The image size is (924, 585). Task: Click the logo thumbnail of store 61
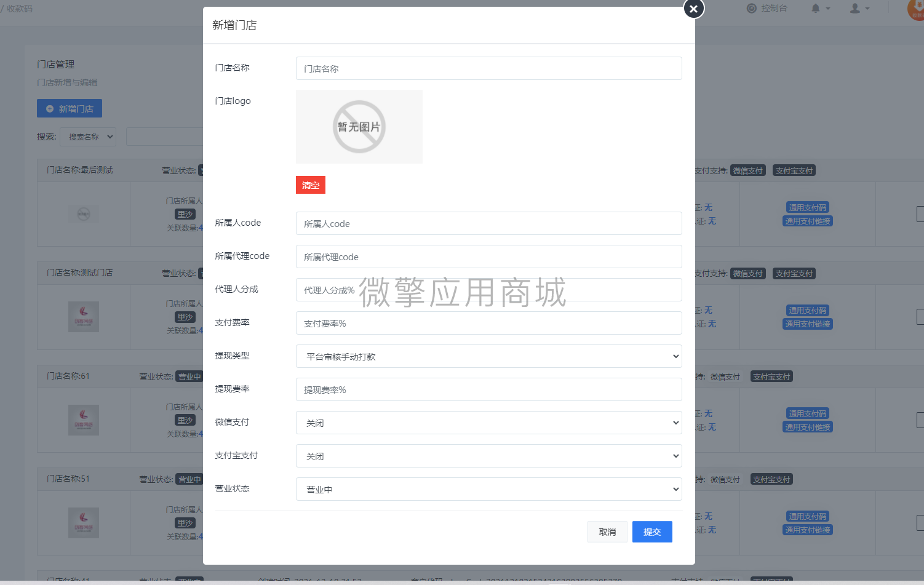pos(84,420)
